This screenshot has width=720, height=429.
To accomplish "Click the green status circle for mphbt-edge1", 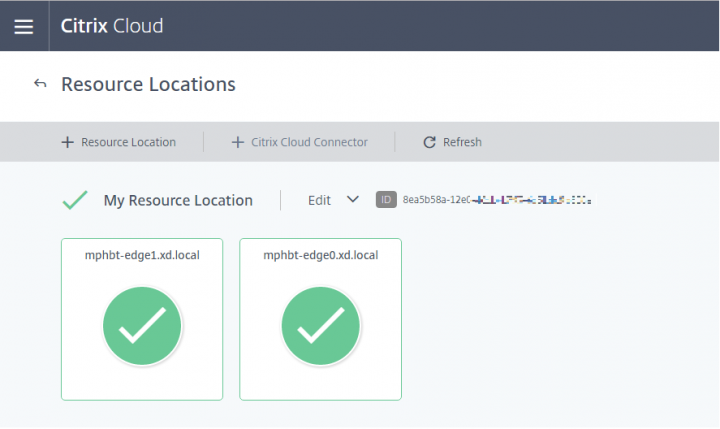I will [x=142, y=327].
